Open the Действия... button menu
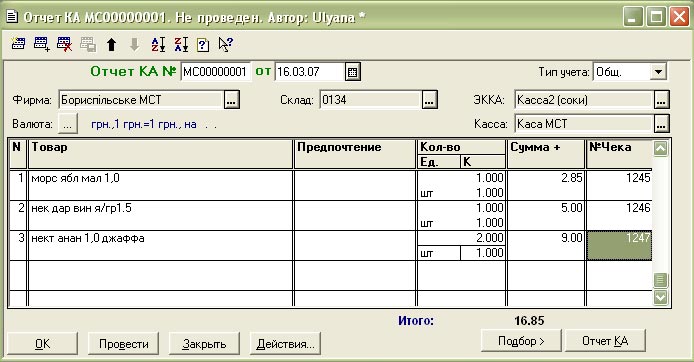The height and width of the screenshot is (362, 694). 285,343
